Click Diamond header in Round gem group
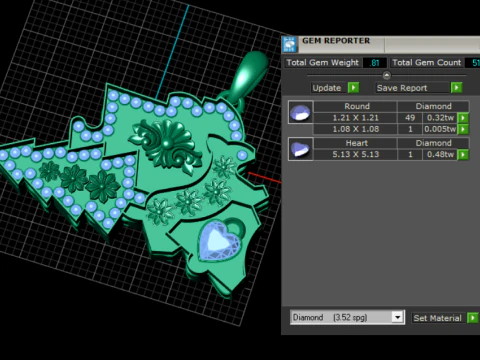 pos(433,106)
